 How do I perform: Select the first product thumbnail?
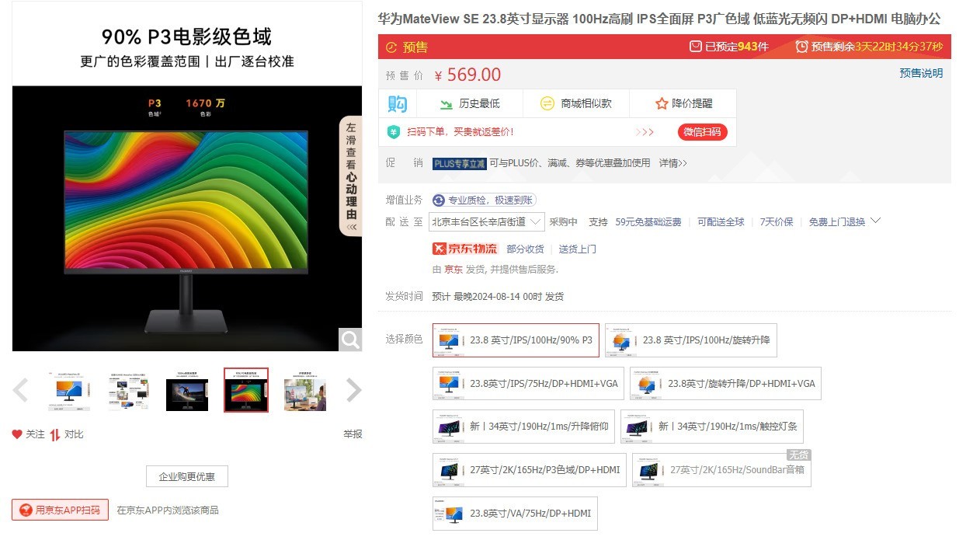pyautogui.click(x=69, y=390)
